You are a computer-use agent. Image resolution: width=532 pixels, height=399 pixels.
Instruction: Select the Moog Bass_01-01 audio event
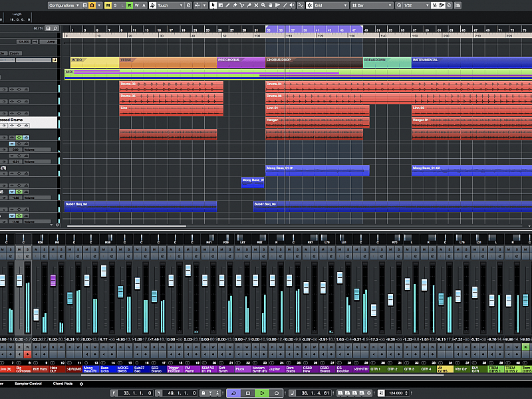pos(317,171)
